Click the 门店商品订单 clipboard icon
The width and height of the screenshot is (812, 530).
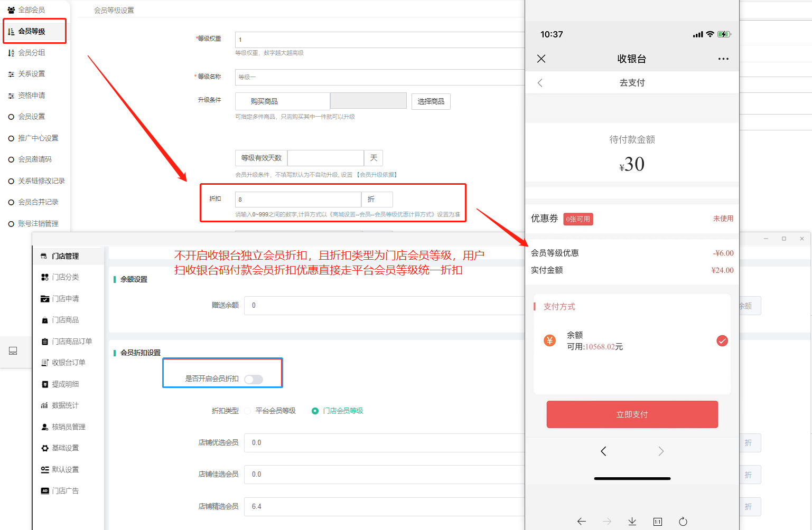click(45, 342)
